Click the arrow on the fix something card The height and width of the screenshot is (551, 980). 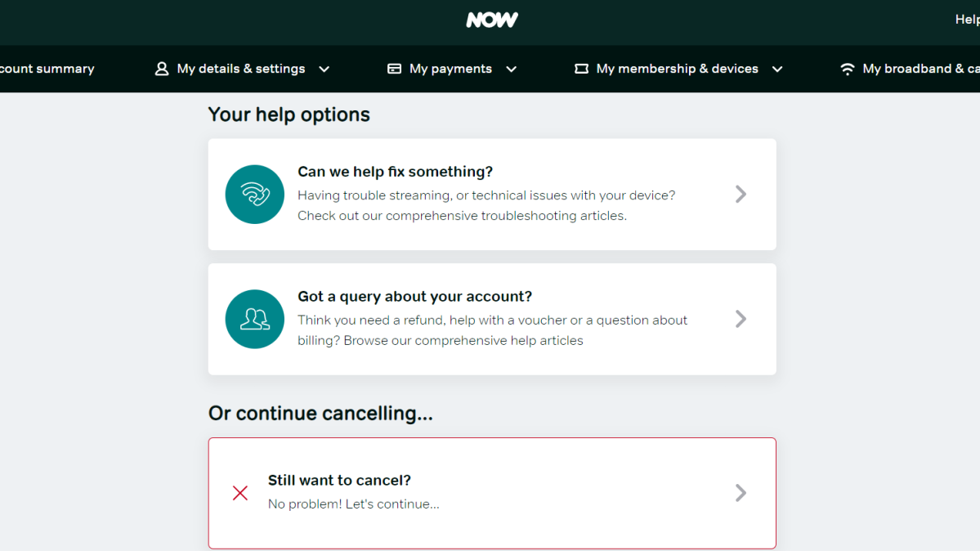click(x=741, y=195)
